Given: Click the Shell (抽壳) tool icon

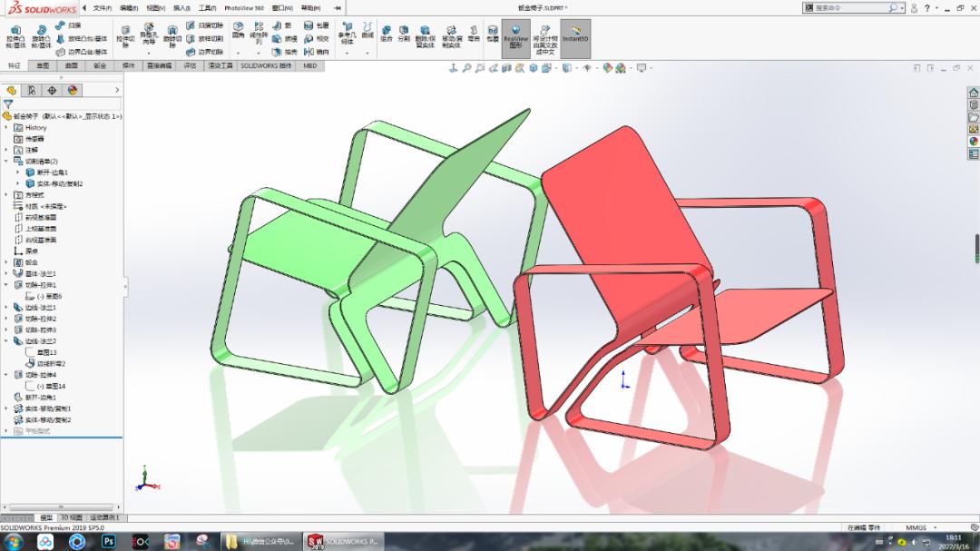Looking at the screenshot, I should tap(279, 51).
